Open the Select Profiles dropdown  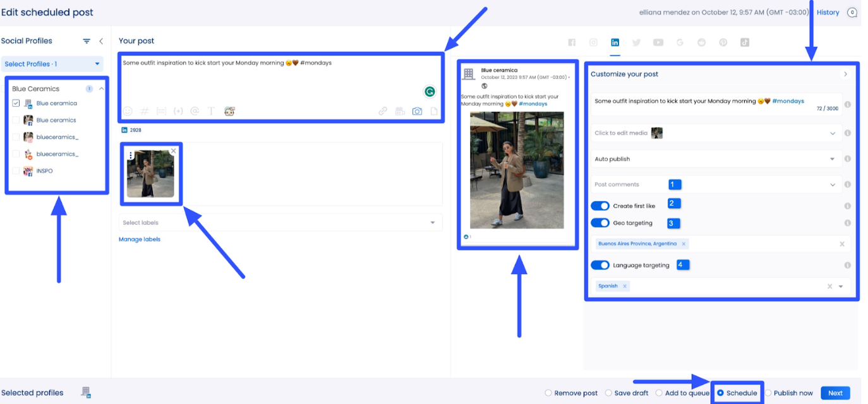[52, 64]
